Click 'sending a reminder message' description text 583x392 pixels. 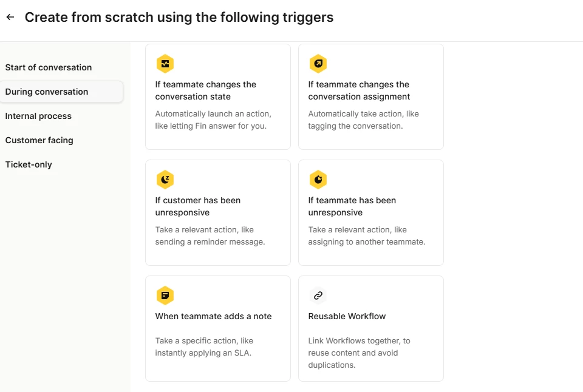(x=210, y=242)
